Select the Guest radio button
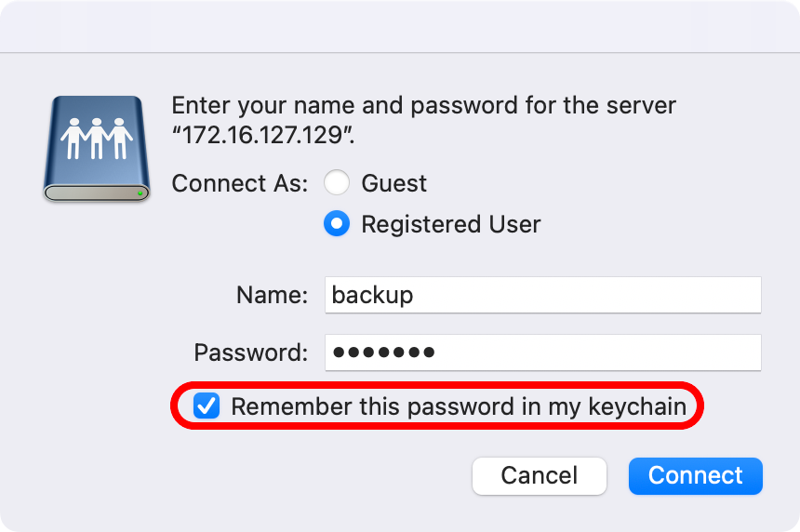 pos(337,183)
